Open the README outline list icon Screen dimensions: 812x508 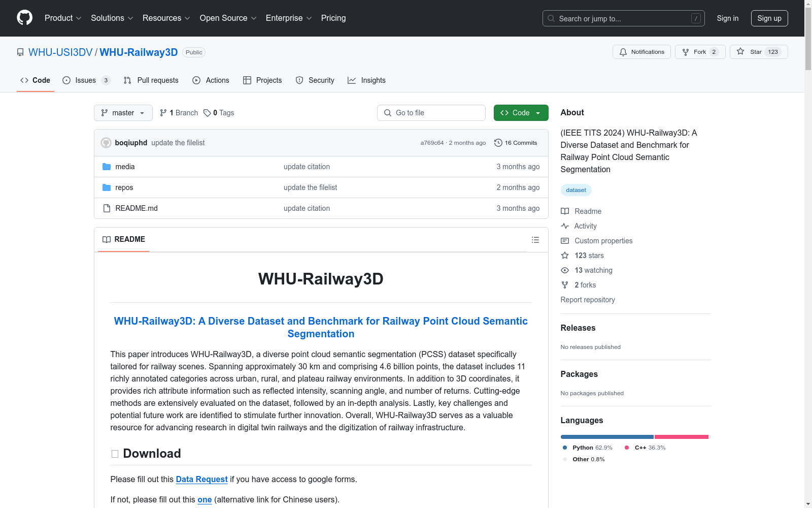(x=535, y=240)
